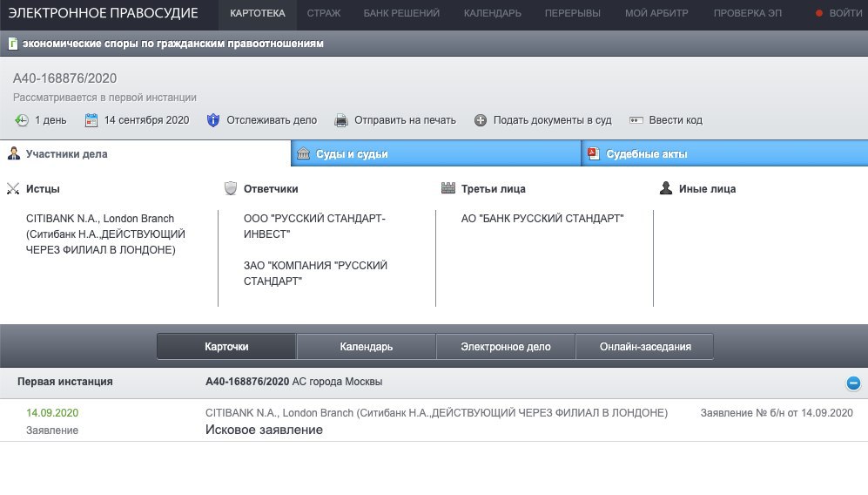Click defendant ЗАО "КОМПАНИЯ "РУССКИЙ СТАНДАРТ"
Image resolution: width=868 pixels, height=495 pixels.
click(315, 274)
